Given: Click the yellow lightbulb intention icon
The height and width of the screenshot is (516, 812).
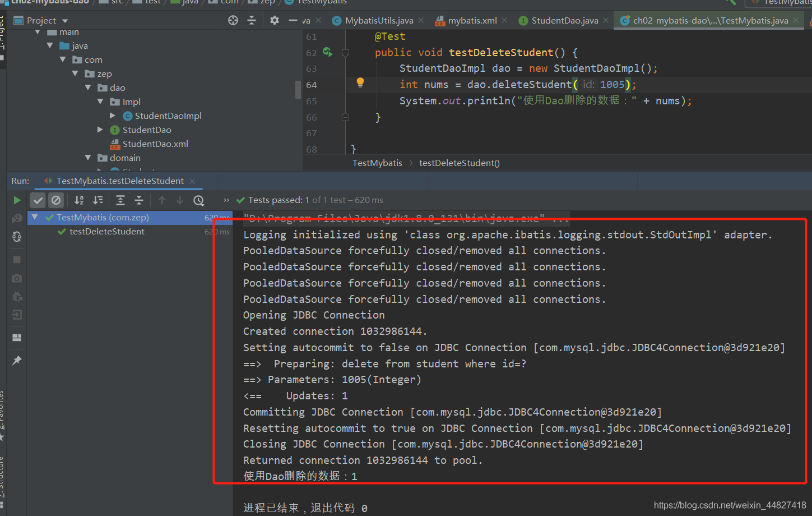Looking at the screenshot, I should click(x=360, y=83).
